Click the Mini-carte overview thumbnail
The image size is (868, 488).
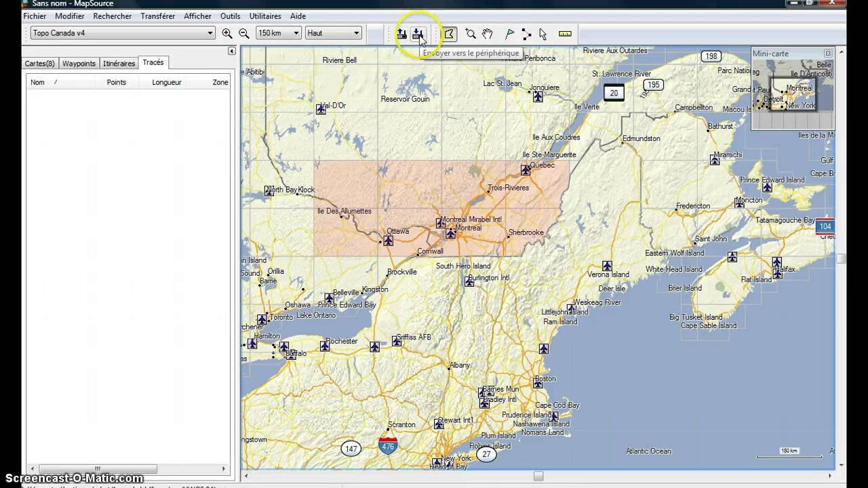pyautogui.click(x=792, y=94)
